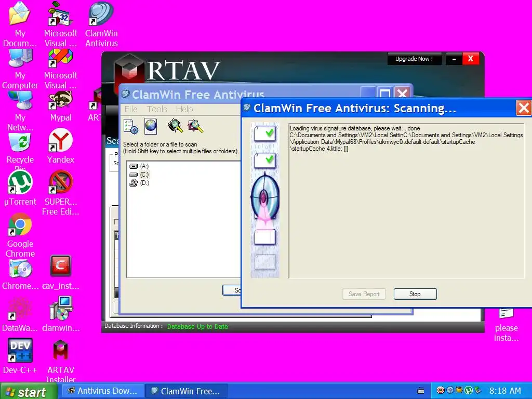Open the DataWa... desktop shortcut
The width and height of the screenshot is (532, 399).
coord(19,309)
